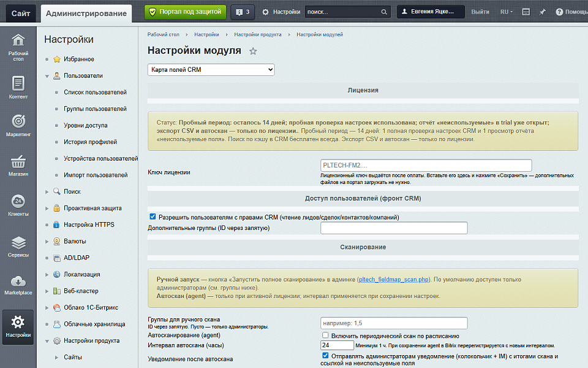Open the Настройки sidebar section
Image resolution: width=588 pixels, height=368 pixels.
point(18,327)
